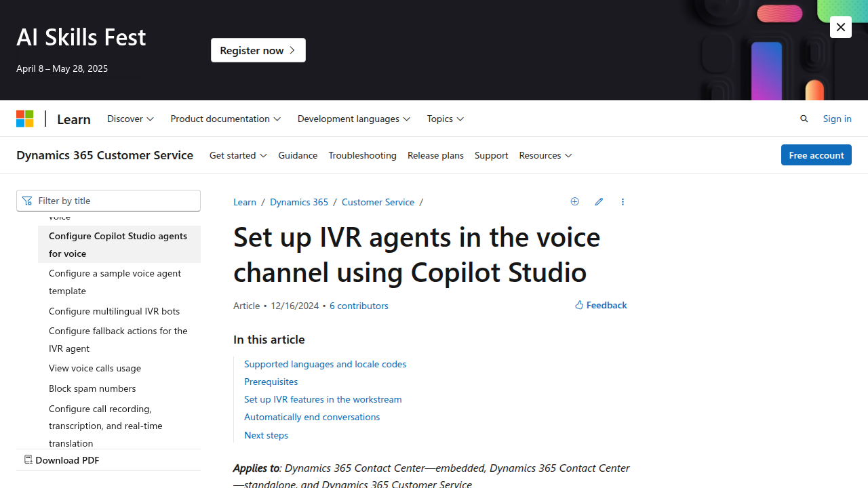
Task: Expand the Discover dropdown
Action: pyautogui.click(x=130, y=119)
